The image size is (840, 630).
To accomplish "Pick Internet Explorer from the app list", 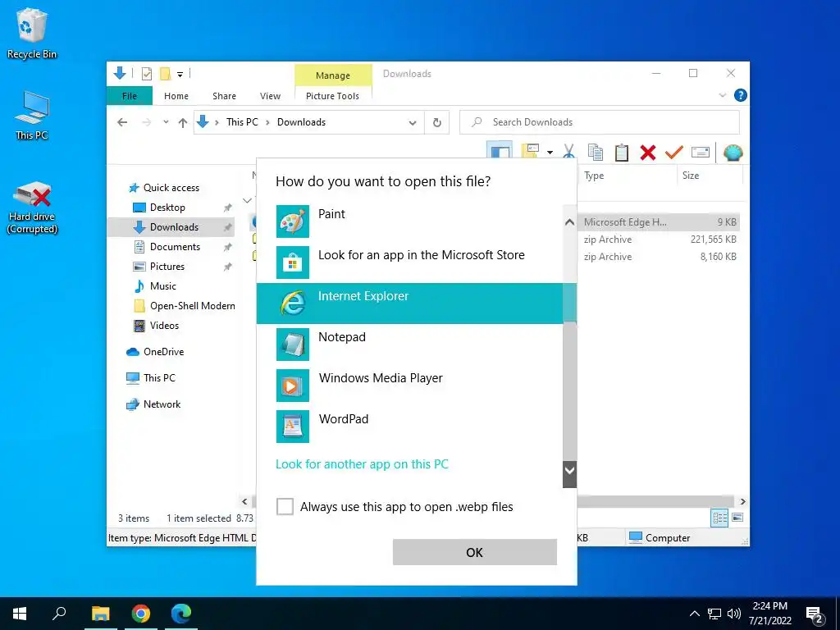I will pyautogui.click(x=410, y=304).
